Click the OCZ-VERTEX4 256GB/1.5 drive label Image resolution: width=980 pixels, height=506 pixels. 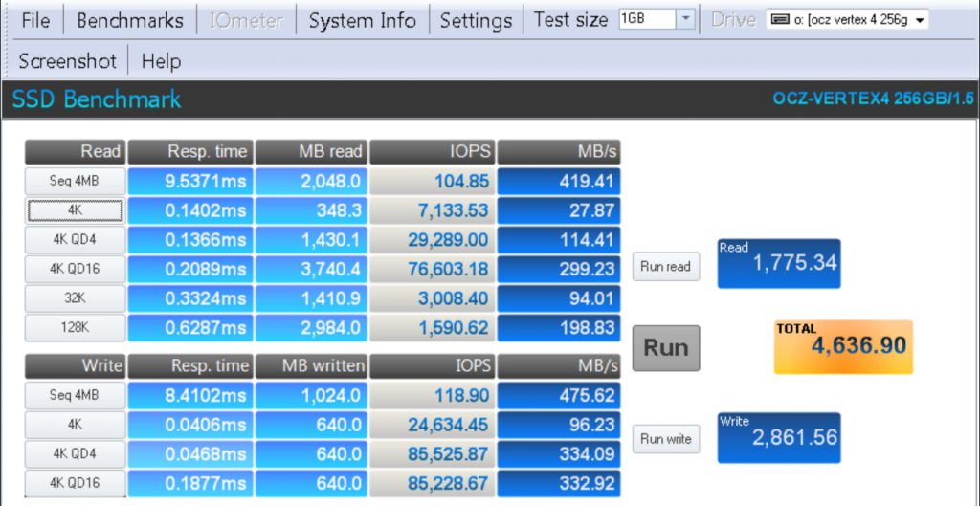[x=873, y=99]
